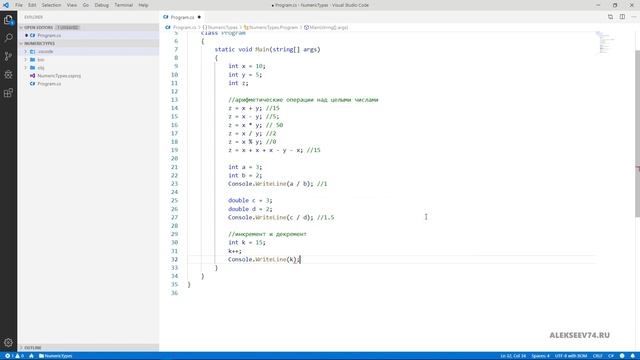The height and width of the screenshot is (360, 640).
Task: Click line number 20 in the gutter
Action: pos(174,158)
